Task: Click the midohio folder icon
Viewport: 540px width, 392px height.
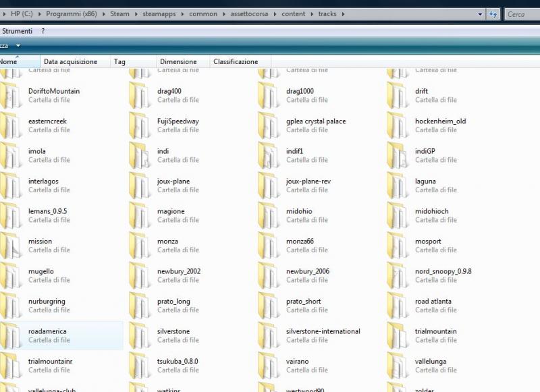Action: coord(269,215)
